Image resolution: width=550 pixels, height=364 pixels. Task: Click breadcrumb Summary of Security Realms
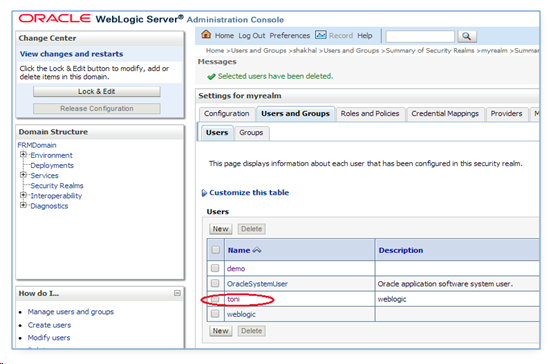click(430, 50)
